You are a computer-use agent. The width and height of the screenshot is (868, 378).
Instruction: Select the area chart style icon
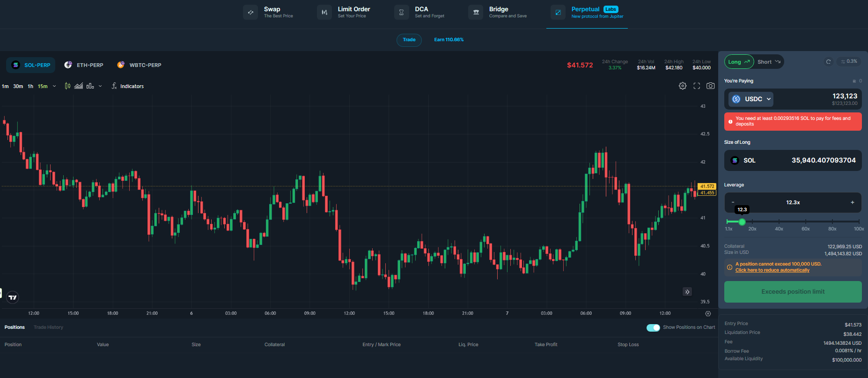click(x=79, y=86)
